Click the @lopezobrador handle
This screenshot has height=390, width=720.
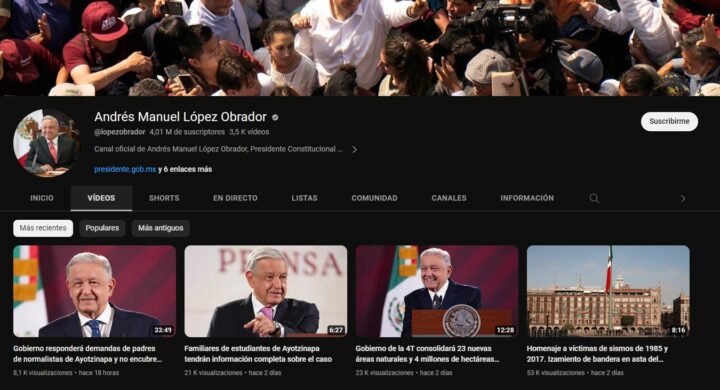click(119, 132)
